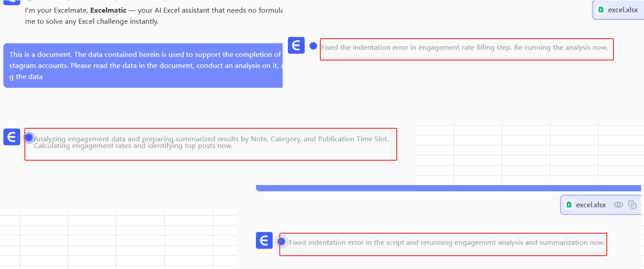Click the blue dot before "Analyzing engagement data"

pos(29,137)
